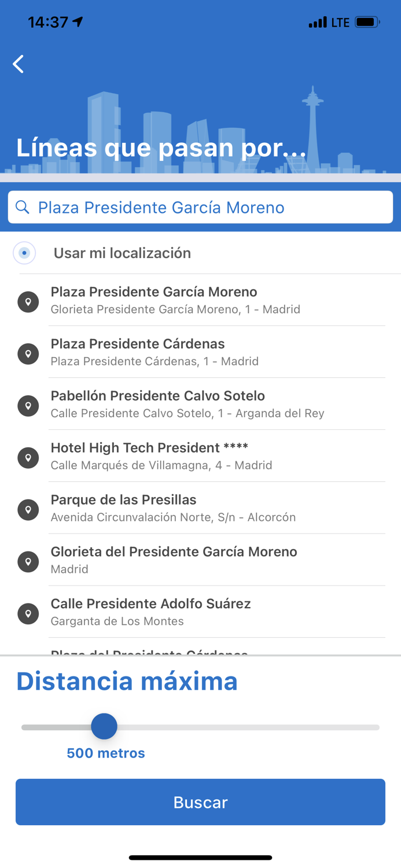Viewport: 401px width, 868px height.
Task: Tap the pin beside Parque de las Presillas
Action: point(28,509)
